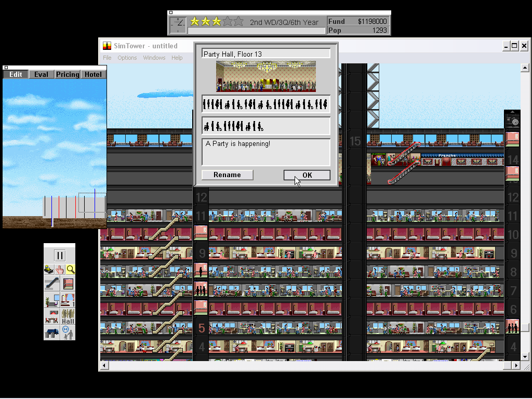
Task: Click the status bar window close box
Action: pyautogui.click(x=171, y=12)
